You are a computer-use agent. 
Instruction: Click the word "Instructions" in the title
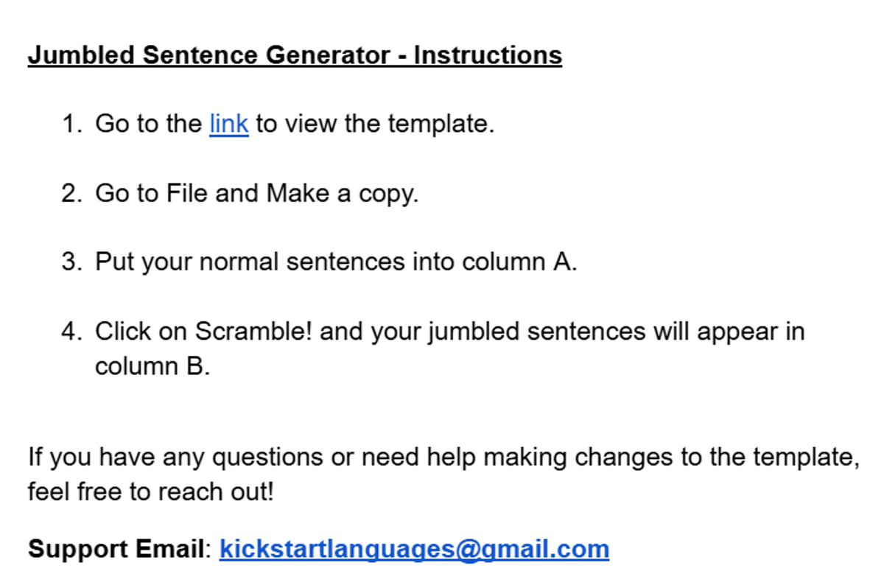[x=487, y=55]
